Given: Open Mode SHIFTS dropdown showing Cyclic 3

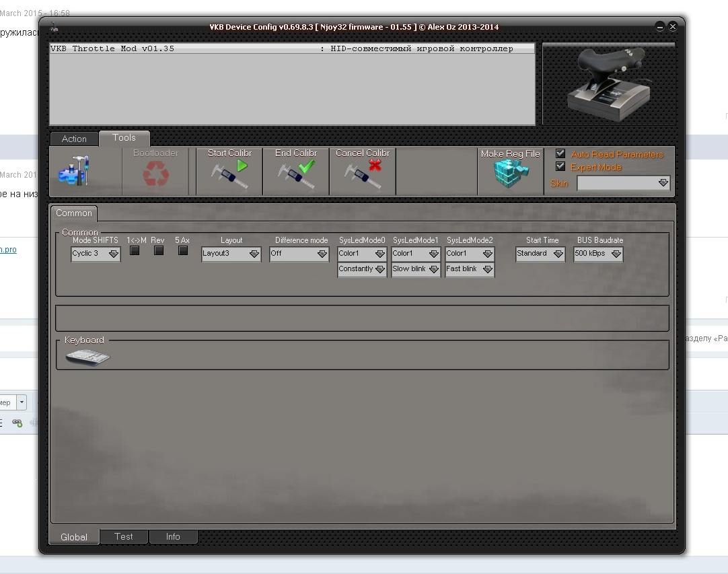Looking at the screenshot, I should click(96, 254).
